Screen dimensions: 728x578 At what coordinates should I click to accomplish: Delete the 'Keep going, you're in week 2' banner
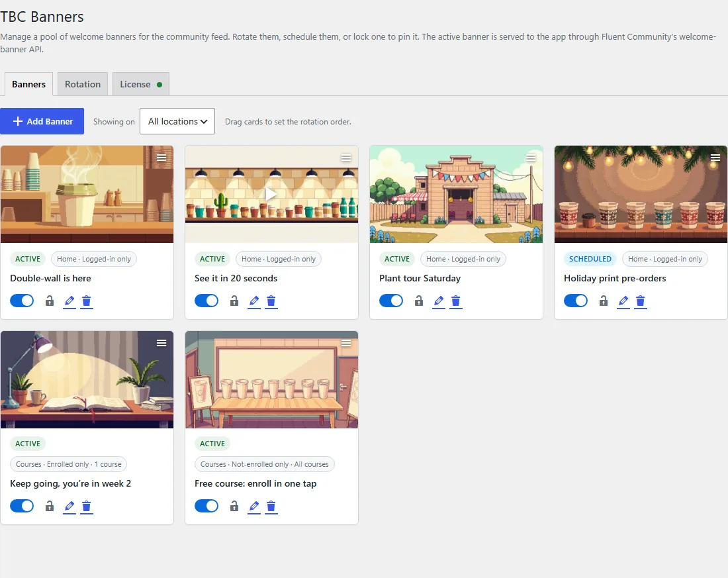click(x=86, y=506)
